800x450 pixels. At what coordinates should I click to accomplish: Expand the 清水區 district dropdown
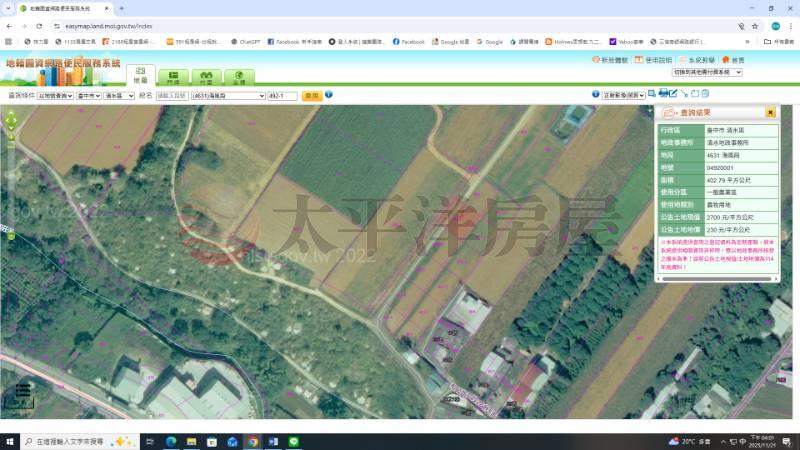click(x=119, y=96)
